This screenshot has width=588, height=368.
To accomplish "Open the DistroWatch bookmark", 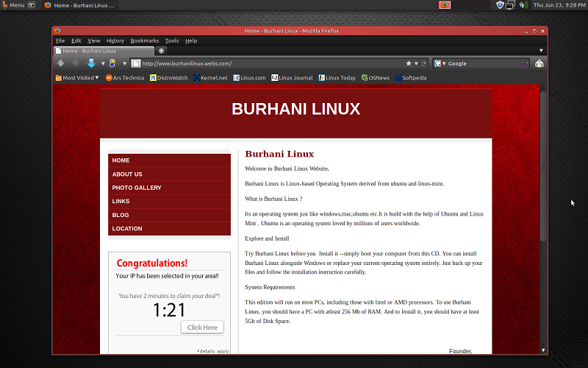I will tap(169, 77).
